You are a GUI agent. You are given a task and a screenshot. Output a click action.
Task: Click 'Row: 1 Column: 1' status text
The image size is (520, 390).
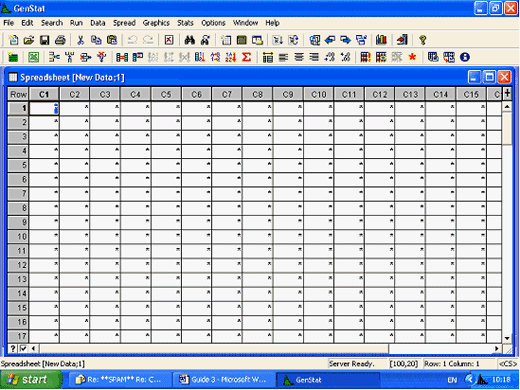tap(452, 364)
